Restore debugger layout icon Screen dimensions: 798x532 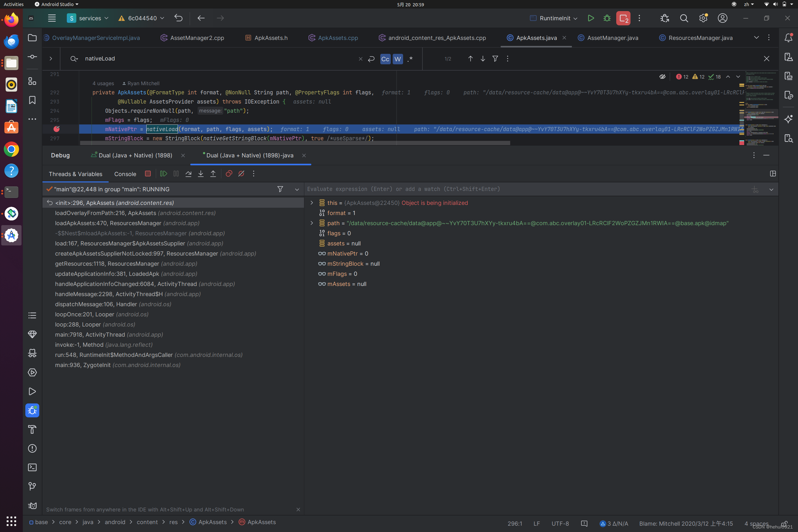pos(773,174)
